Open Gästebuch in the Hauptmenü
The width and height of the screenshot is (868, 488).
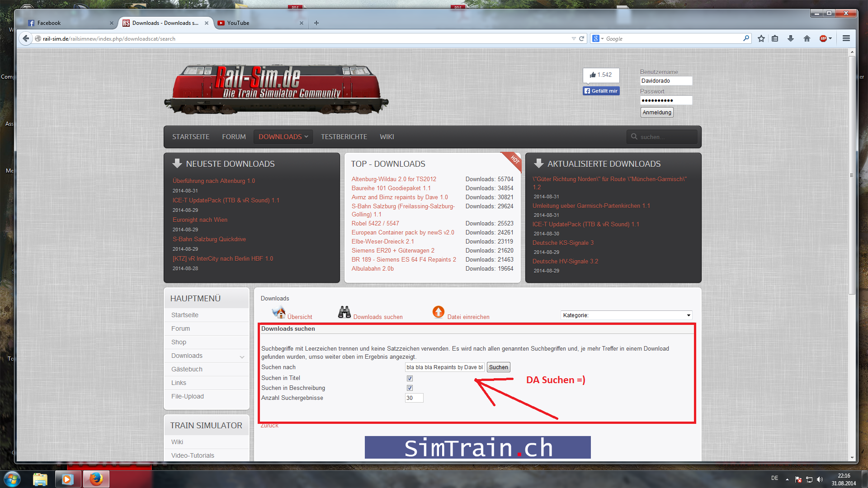point(187,370)
